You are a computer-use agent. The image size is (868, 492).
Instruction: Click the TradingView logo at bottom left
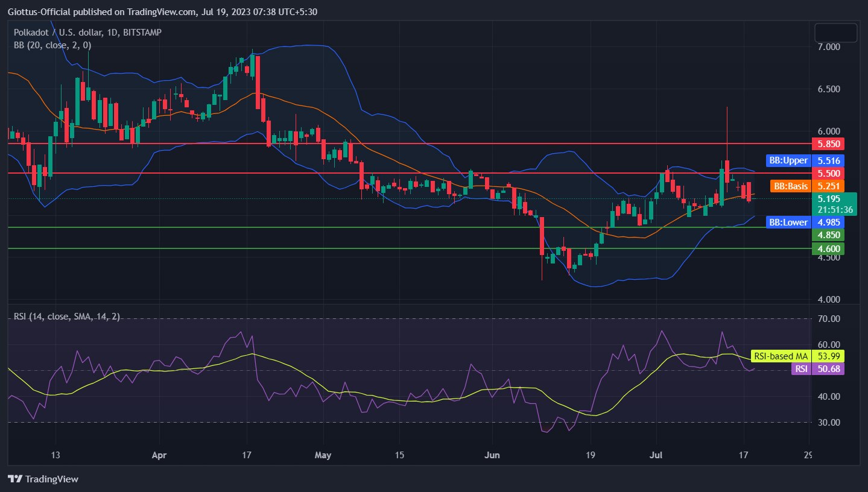click(43, 479)
